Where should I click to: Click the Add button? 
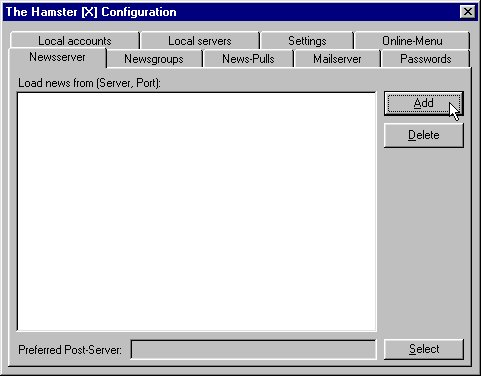[424, 103]
